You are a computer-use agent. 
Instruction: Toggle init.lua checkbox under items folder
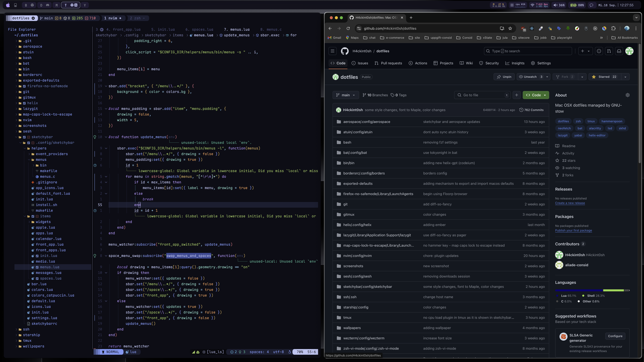click(x=37, y=256)
